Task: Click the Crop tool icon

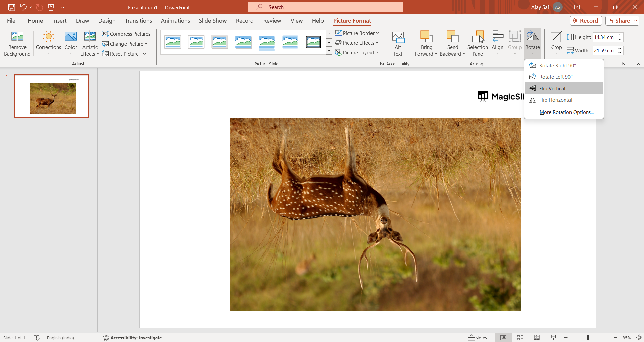Action: [556, 37]
